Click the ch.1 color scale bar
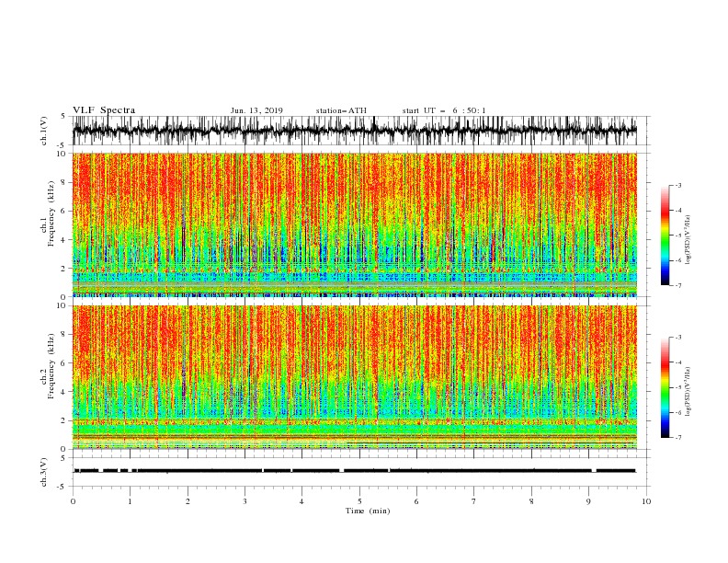Viewport: 728px width, 563px height. tap(665, 236)
